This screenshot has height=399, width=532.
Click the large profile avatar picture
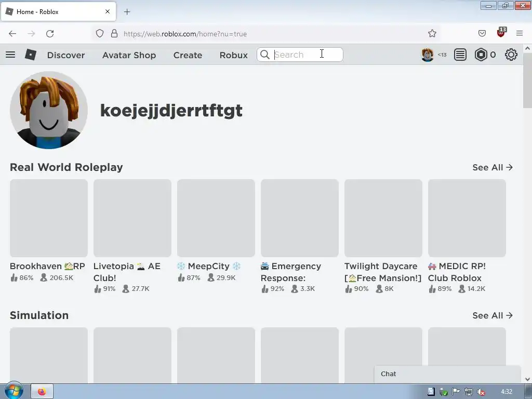pyautogui.click(x=49, y=110)
